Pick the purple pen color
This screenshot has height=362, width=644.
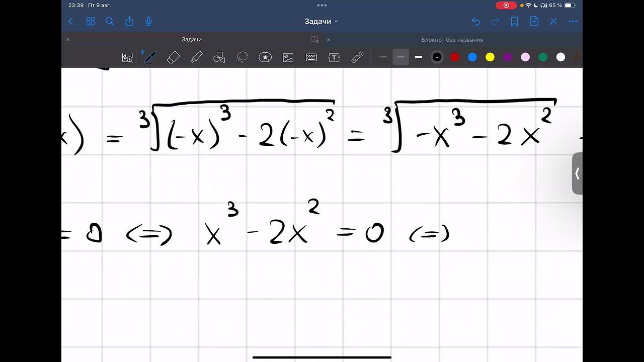508,57
